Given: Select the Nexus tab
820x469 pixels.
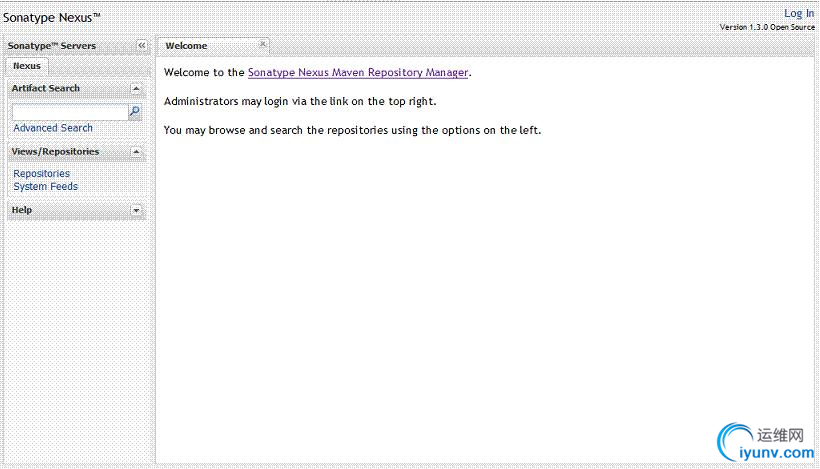Looking at the screenshot, I should (x=27, y=66).
